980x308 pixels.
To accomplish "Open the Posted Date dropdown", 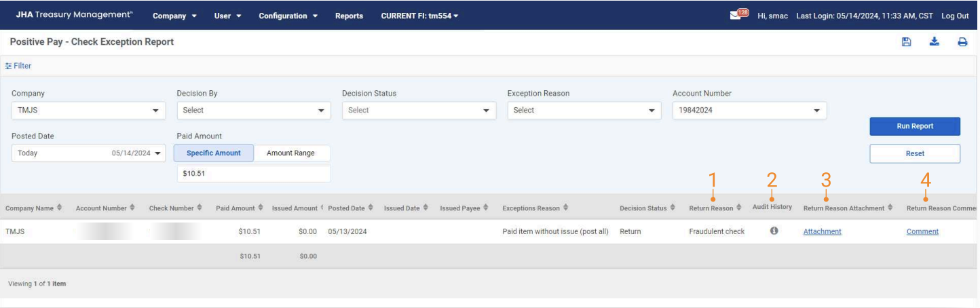I will click(88, 153).
